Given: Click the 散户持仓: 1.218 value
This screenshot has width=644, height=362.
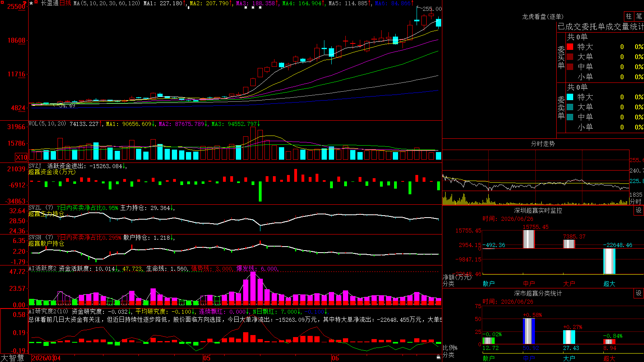Looking at the screenshot, I should (x=147, y=238).
